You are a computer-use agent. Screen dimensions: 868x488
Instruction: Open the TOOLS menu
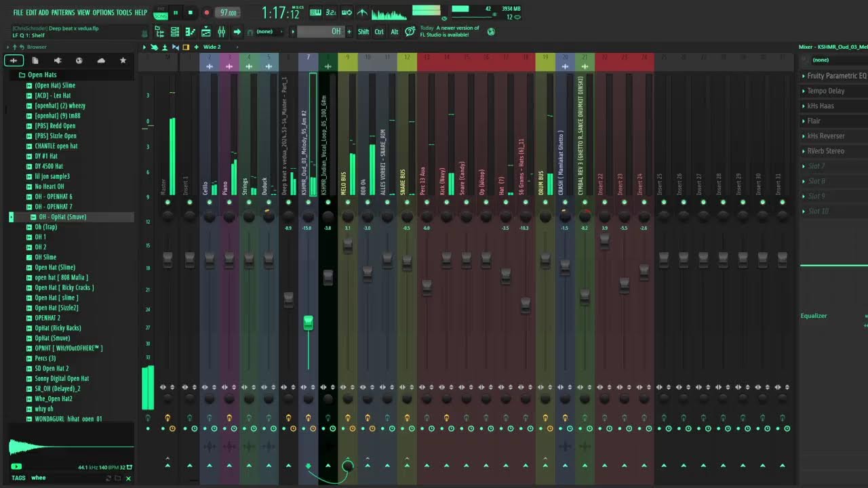click(124, 12)
